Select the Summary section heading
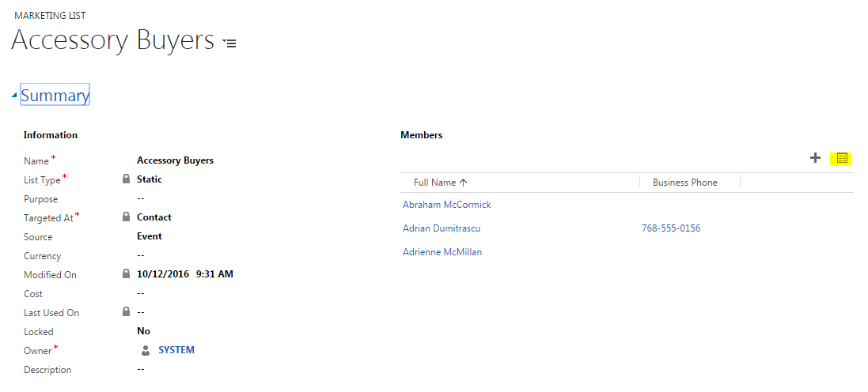 tap(55, 95)
